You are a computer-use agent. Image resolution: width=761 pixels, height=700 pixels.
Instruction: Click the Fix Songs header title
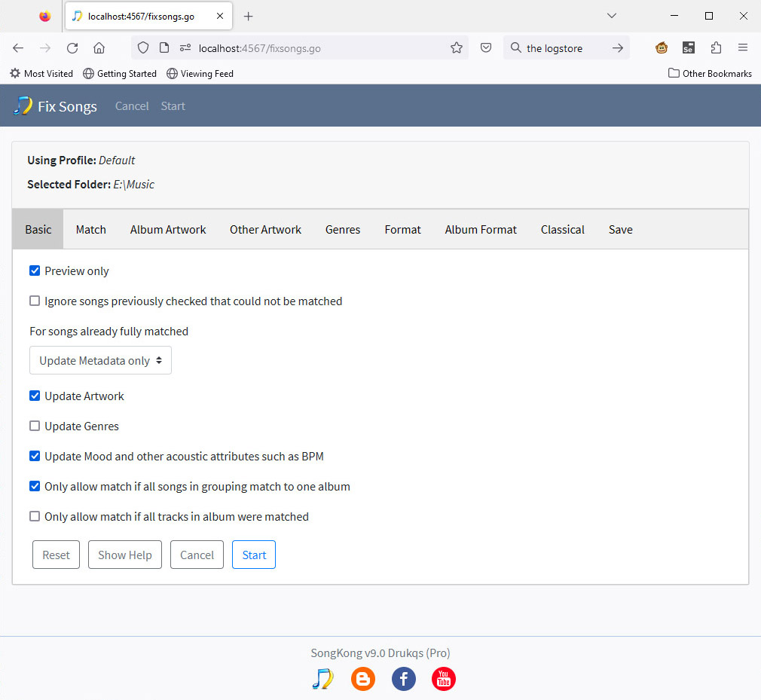[68, 106]
